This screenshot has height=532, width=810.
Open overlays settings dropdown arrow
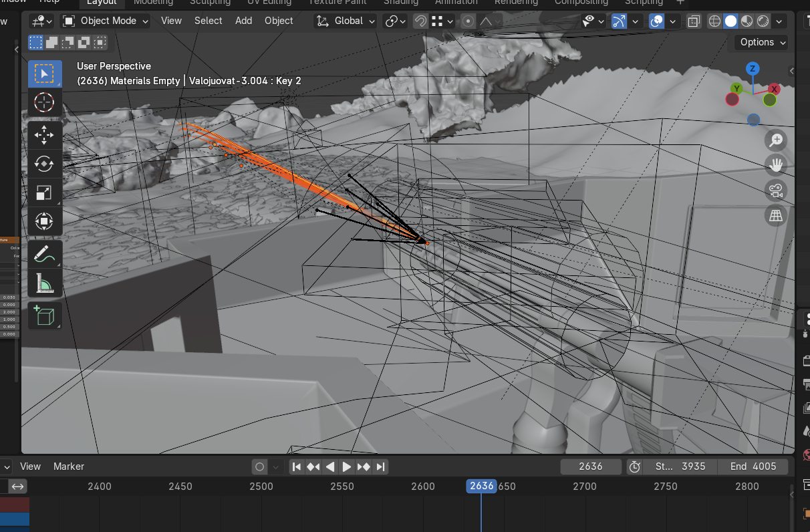[673, 21]
